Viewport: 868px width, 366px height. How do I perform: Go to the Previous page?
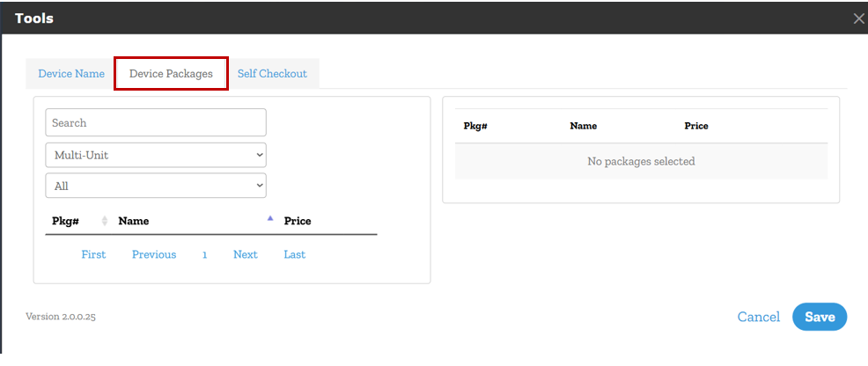(154, 254)
